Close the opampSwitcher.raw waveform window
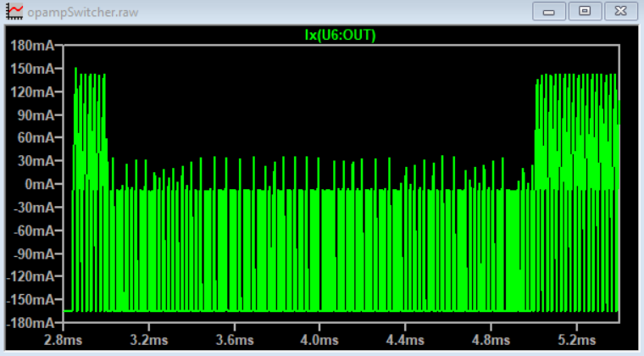This screenshot has height=356, width=644. coord(620,11)
